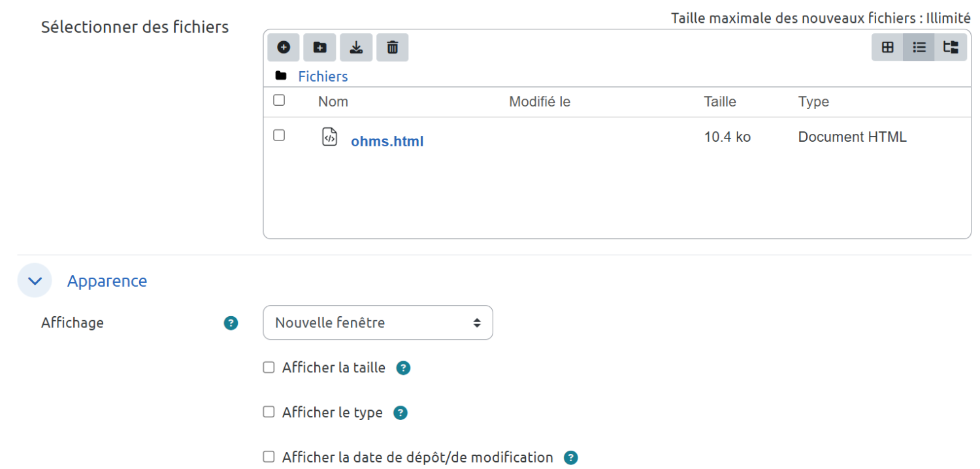Click the Fichiers breadcrumb link
Screen dimensions: 980x469
[323, 76]
